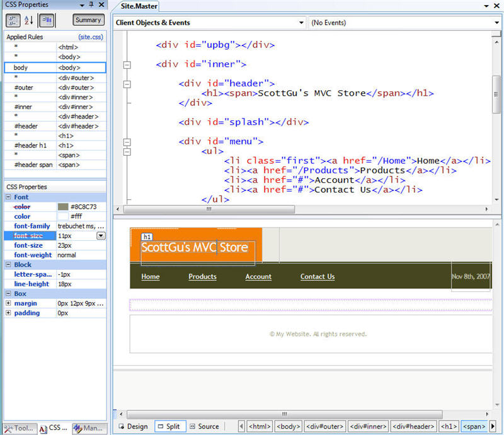504x435 pixels.
Task: Click the source horizontal scrollbar thumb
Action: point(209,209)
